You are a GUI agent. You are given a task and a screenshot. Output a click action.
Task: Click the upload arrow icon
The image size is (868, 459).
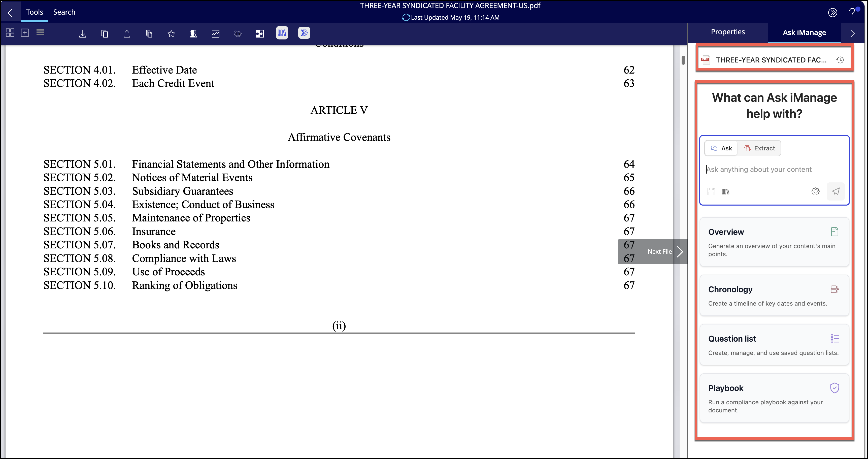tap(127, 33)
